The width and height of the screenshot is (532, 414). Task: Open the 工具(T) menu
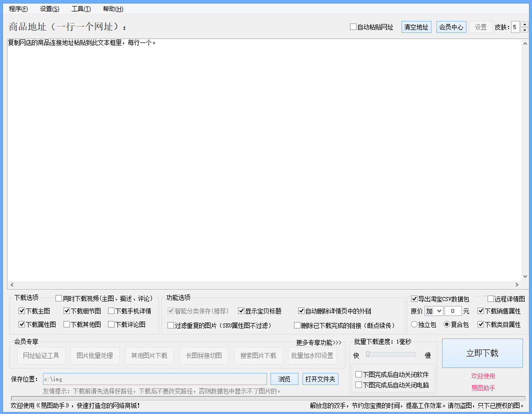point(81,9)
